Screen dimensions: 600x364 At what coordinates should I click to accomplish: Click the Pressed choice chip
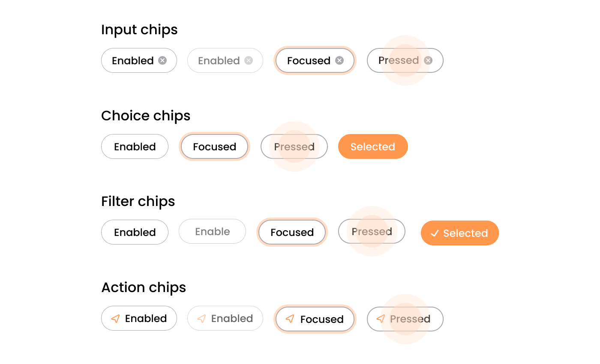click(294, 146)
